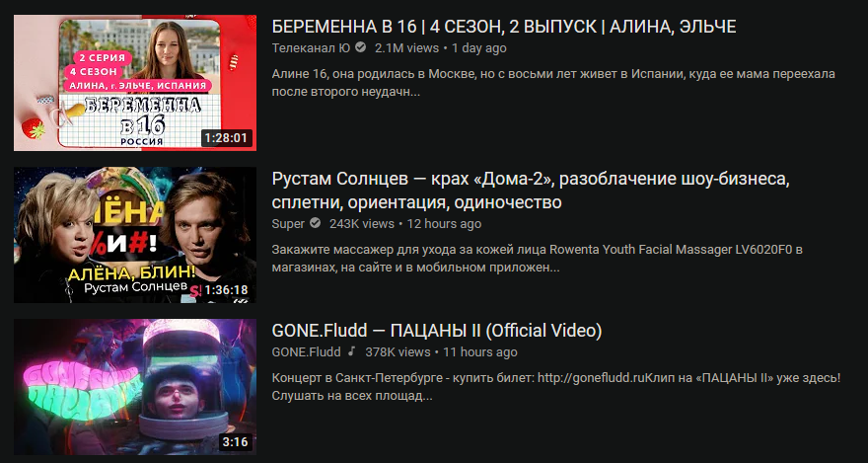This screenshot has height=463, width=868.
Task: Click the 3:16 duration badge
Action: (236, 442)
